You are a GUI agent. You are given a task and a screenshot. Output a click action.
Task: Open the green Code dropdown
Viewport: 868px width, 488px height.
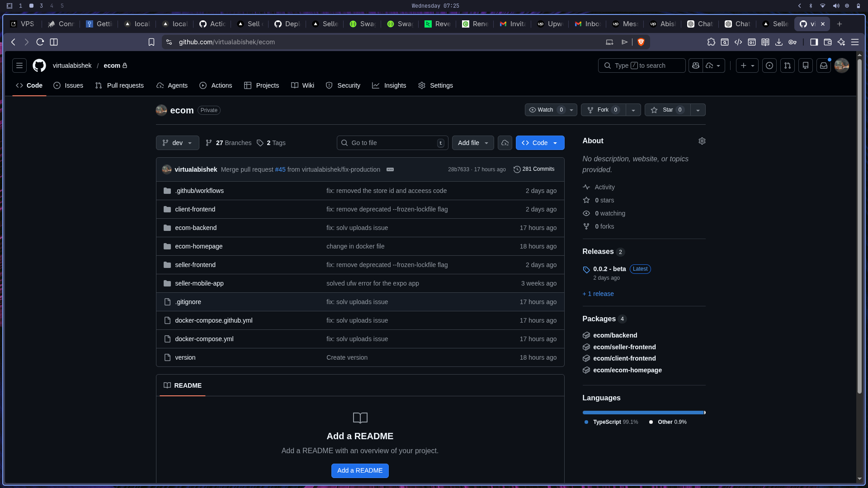[540, 143]
